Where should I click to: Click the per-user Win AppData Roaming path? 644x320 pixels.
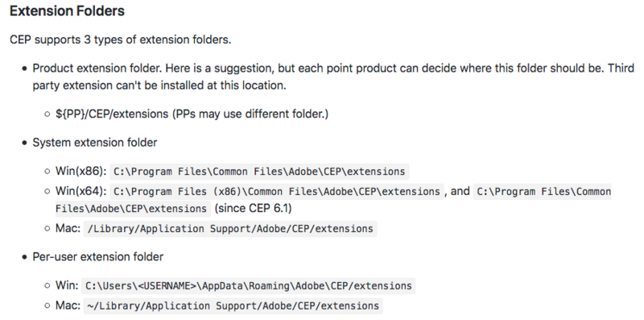(249, 286)
